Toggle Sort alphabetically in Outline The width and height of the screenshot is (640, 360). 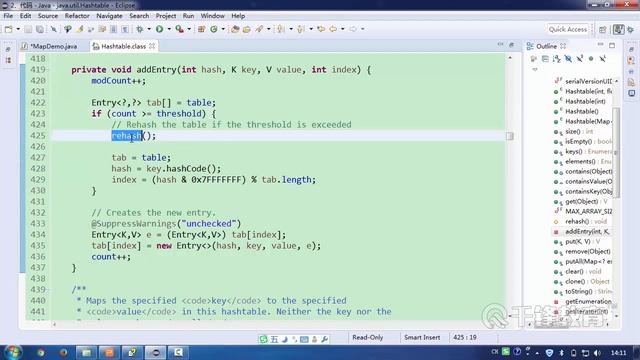[x=557, y=59]
